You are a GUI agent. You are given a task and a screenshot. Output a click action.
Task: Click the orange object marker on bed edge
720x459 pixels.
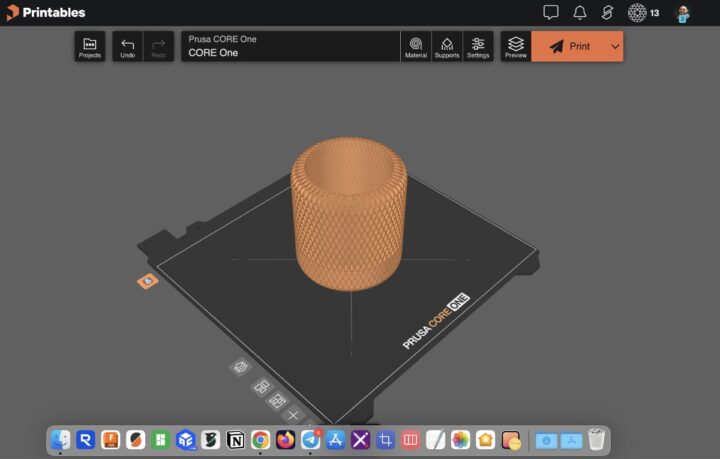147,282
